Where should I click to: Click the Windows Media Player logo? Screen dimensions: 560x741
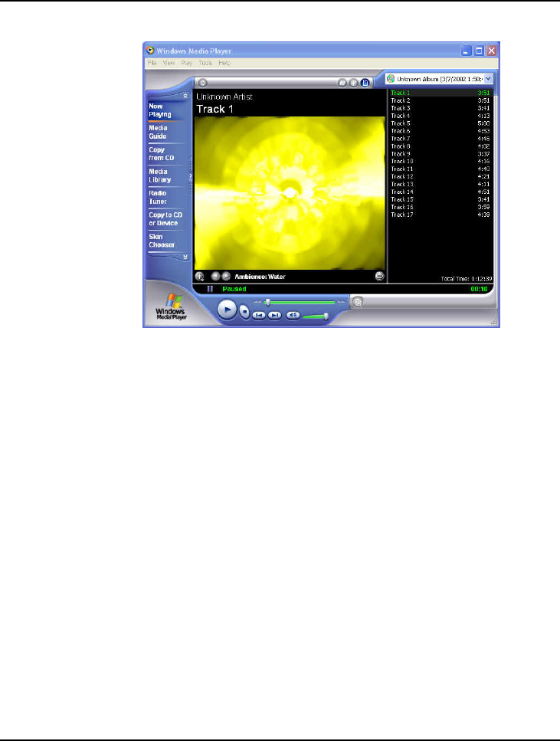click(171, 307)
